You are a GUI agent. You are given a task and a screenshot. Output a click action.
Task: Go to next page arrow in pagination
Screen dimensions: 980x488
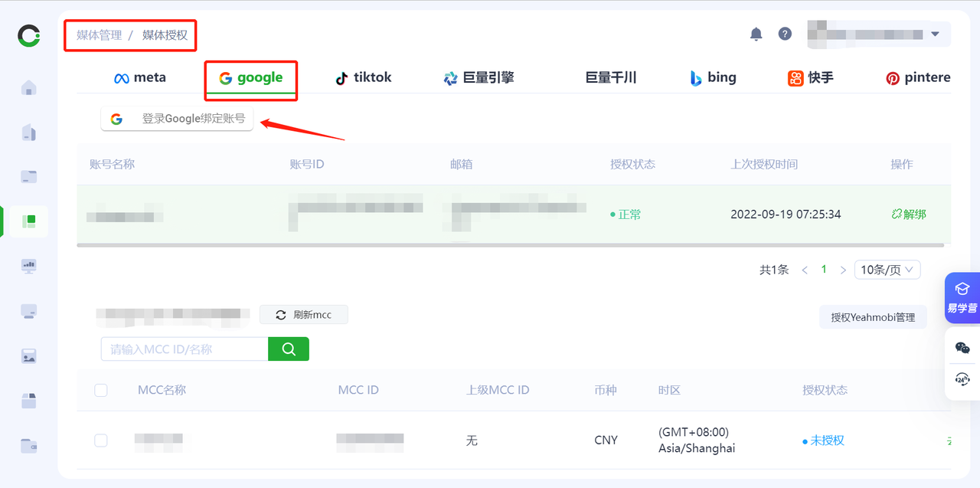coord(843,270)
